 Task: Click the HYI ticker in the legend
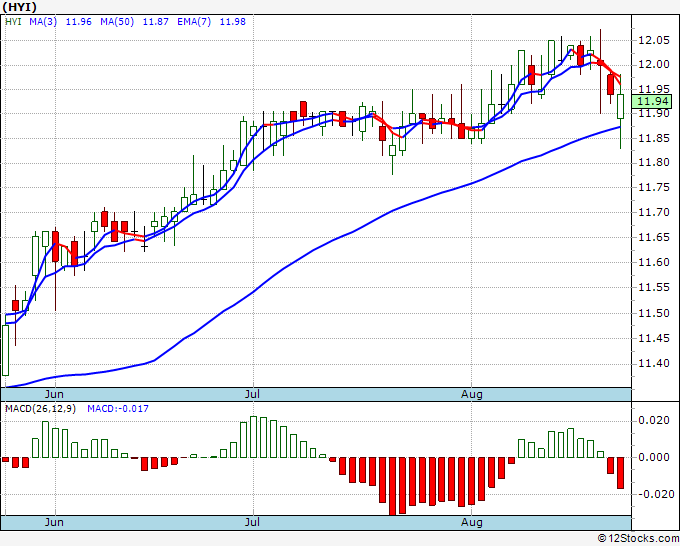tap(13, 22)
